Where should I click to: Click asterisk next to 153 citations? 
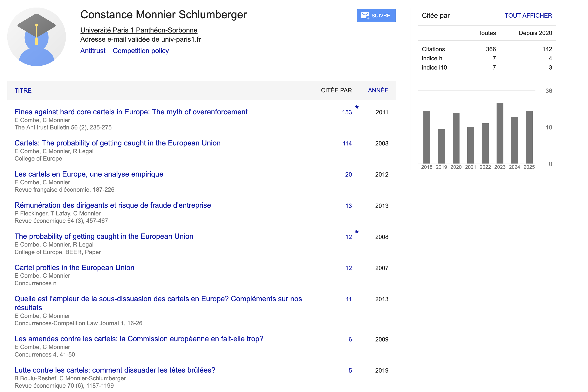[357, 107]
